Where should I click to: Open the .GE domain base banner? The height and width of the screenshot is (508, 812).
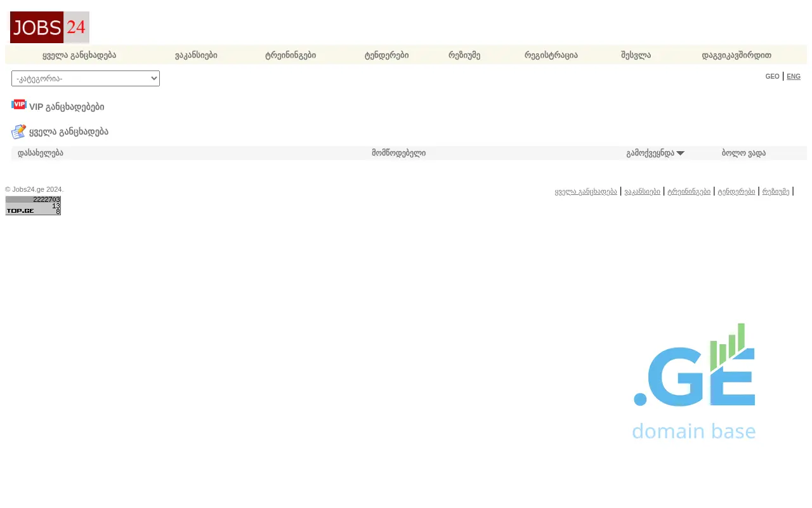click(694, 381)
